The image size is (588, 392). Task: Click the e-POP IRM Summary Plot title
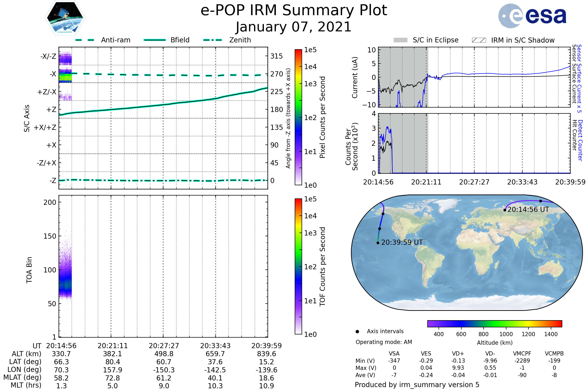click(294, 11)
